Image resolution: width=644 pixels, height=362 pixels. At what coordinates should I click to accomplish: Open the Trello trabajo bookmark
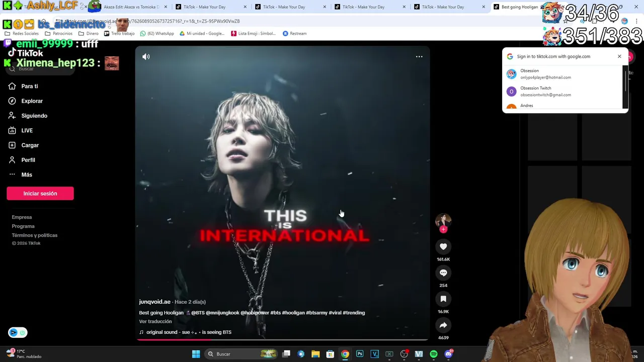pyautogui.click(x=119, y=34)
